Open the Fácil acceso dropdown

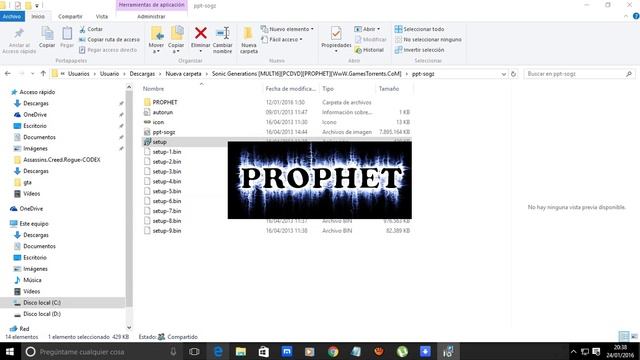[282, 40]
